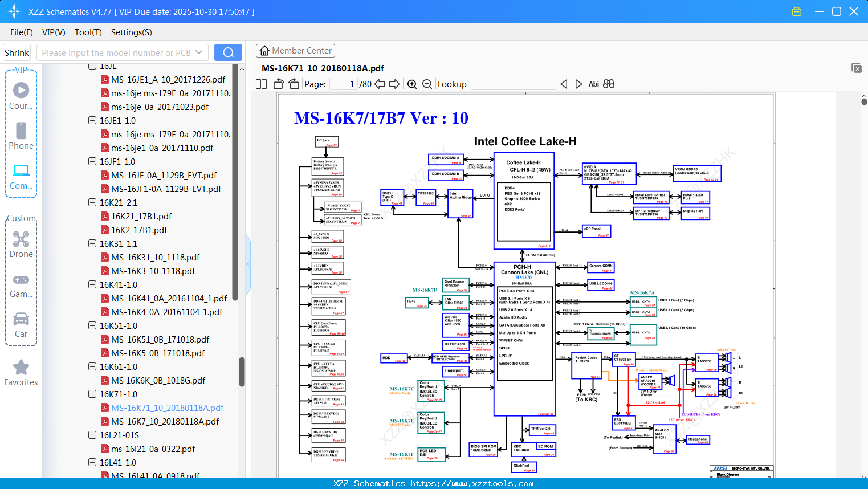The height and width of the screenshot is (489, 868).
Task: Click the file tree vertical scrollbar thumb
Action: (242, 372)
